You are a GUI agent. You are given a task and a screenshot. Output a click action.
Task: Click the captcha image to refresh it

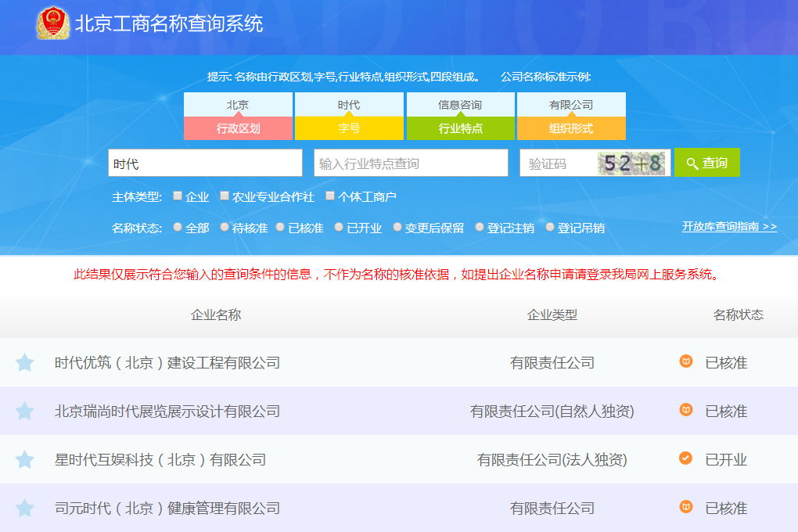(x=631, y=163)
